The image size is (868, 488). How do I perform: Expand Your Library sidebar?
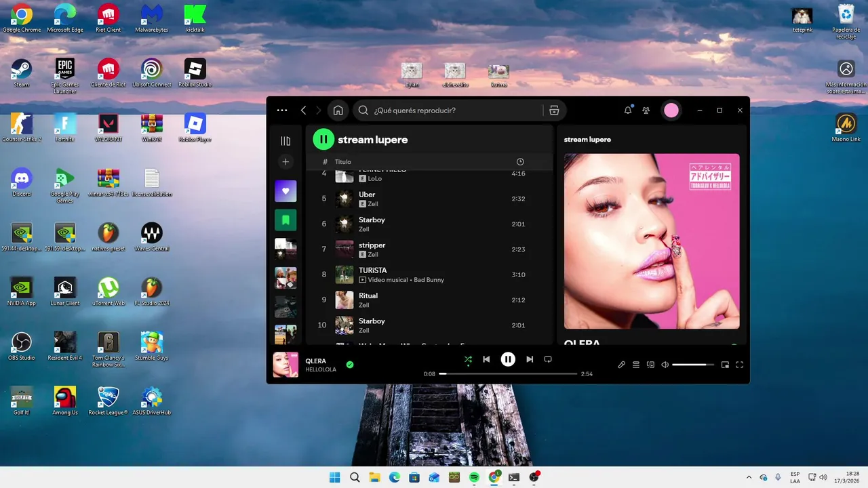coord(285,141)
